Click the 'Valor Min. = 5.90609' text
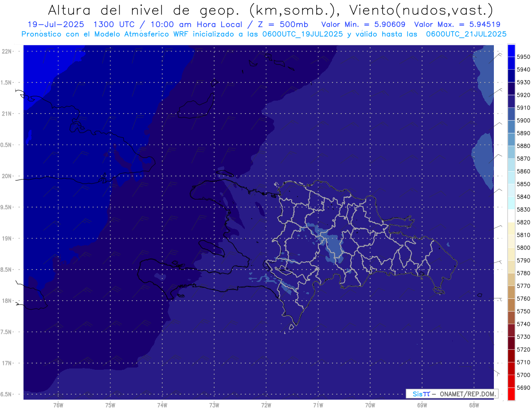This screenshot has height=411, width=532. [364, 24]
